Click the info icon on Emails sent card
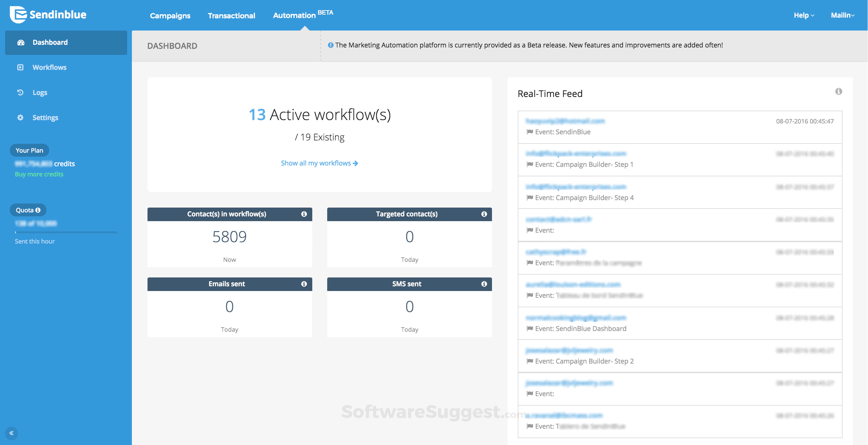Image resolution: width=868 pixels, height=445 pixels. point(304,284)
